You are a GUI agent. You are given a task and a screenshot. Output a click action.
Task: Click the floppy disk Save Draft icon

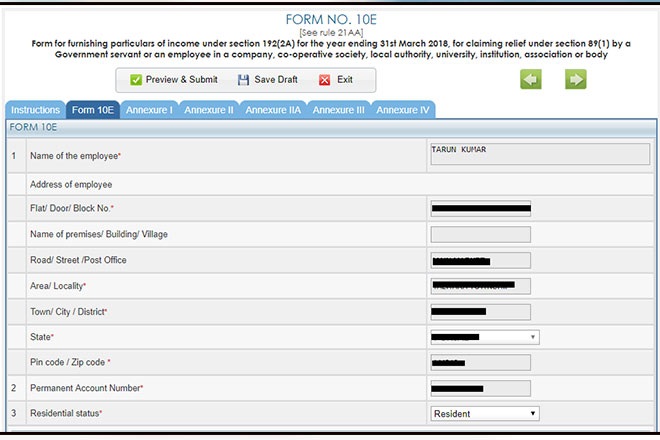[243, 80]
